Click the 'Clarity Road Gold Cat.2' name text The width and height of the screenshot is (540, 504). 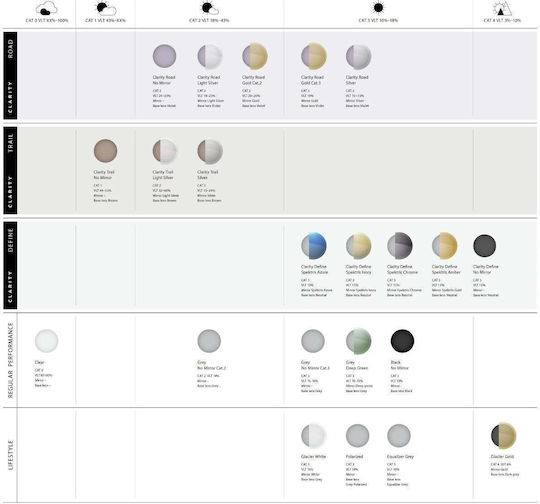pyautogui.click(x=253, y=80)
